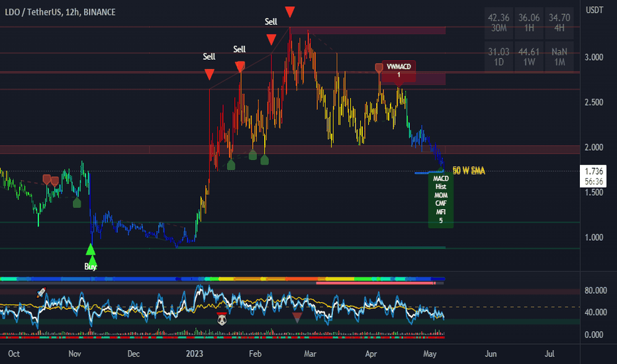617x364 pixels.
Task: Click the 50 W EMA yellow label
Action: click(469, 171)
